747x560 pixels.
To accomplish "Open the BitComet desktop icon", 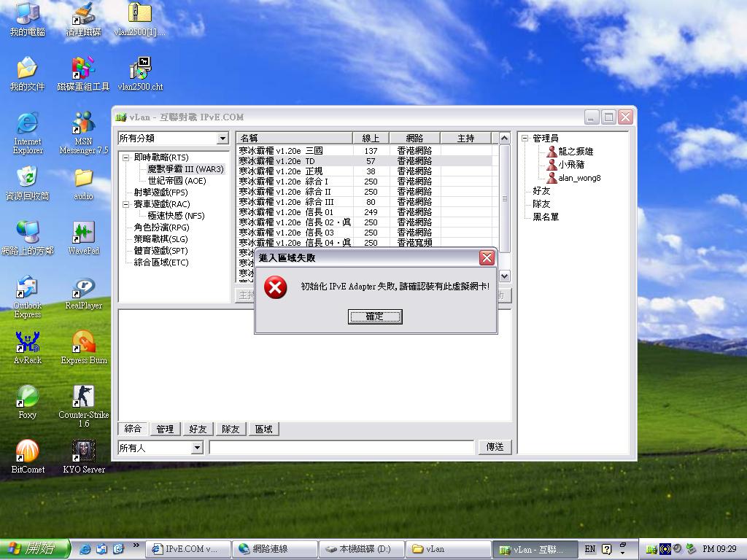I will click(27, 452).
